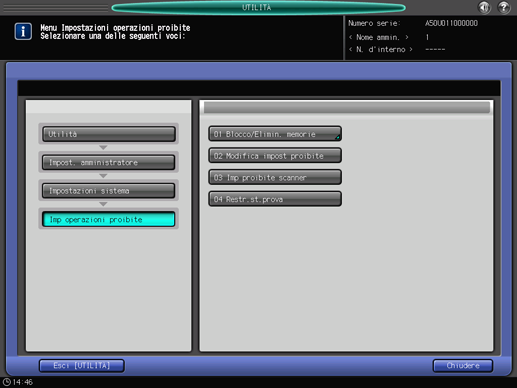Click the Nome ammin. label
Viewport: 517px width, 388px height.
pos(378,37)
